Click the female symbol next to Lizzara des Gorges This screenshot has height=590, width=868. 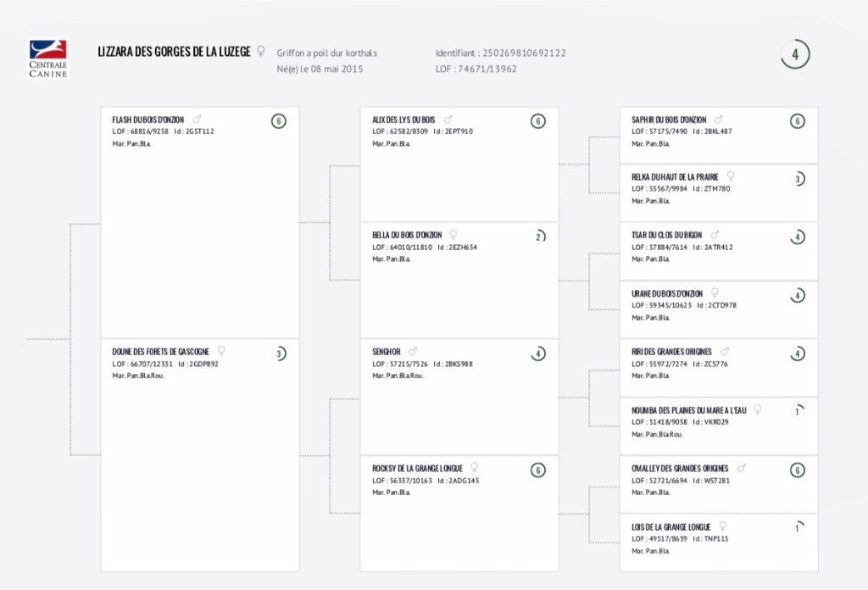pyautogui.click(x=261, y=52)
